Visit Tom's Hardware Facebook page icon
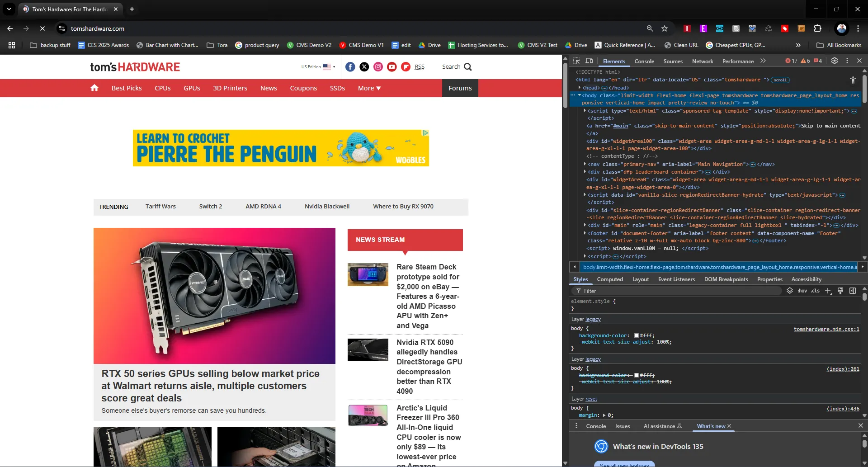This screenshot has height=467, width=868. 350,67
